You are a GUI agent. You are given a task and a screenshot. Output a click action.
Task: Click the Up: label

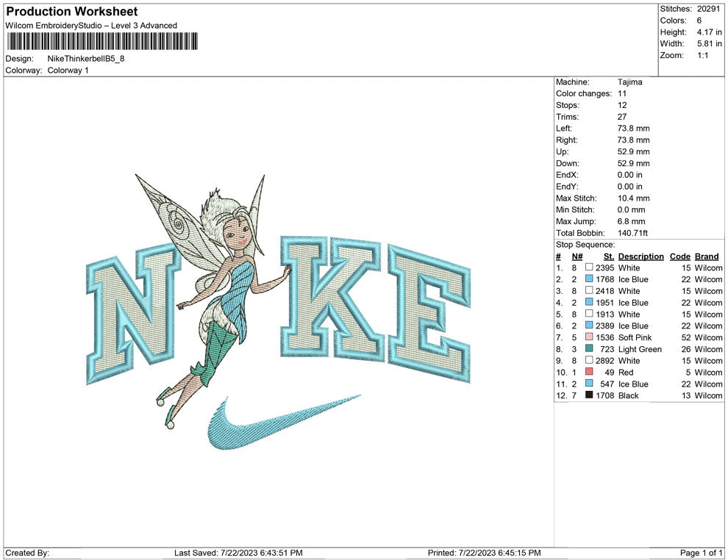click(x=562, y=151)
